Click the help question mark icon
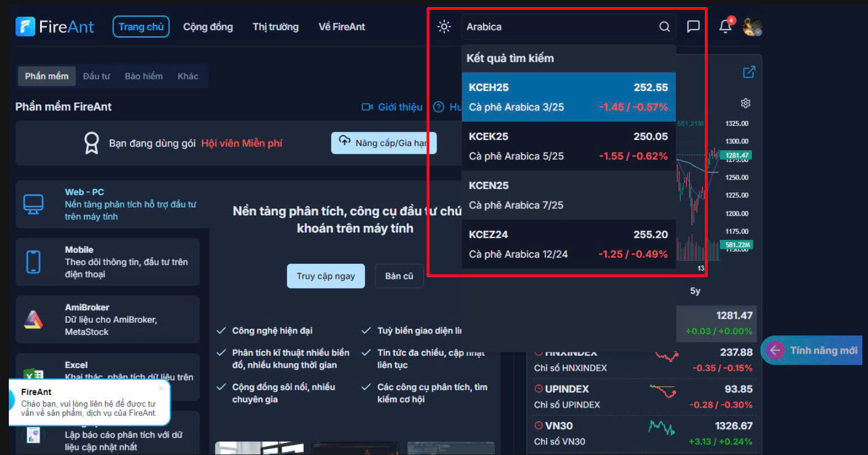The image size is (868, 455). 439,107
